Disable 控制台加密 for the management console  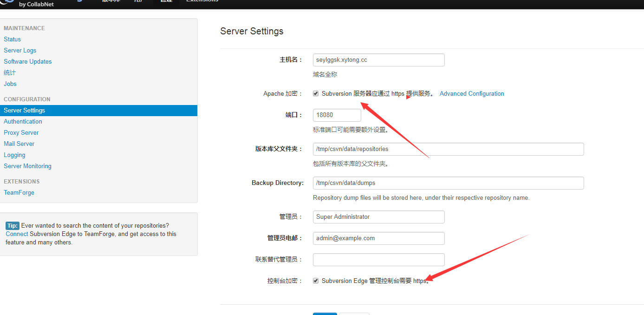pyautogui.click(x=316, y=281)
